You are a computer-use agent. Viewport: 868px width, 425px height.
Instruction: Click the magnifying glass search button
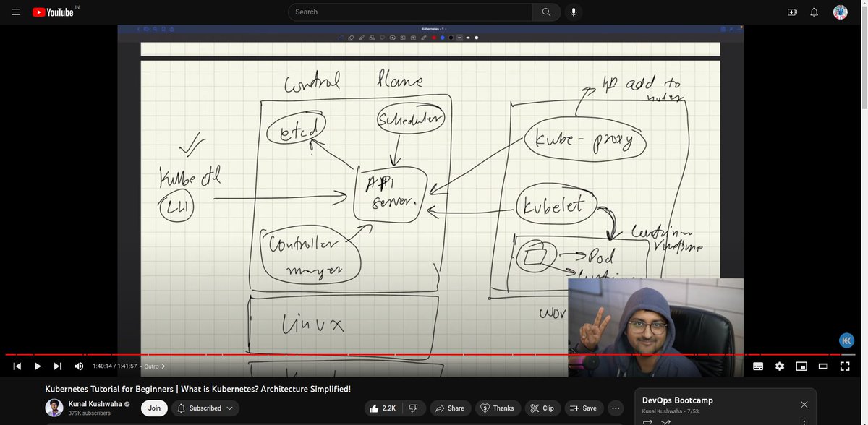546,12
